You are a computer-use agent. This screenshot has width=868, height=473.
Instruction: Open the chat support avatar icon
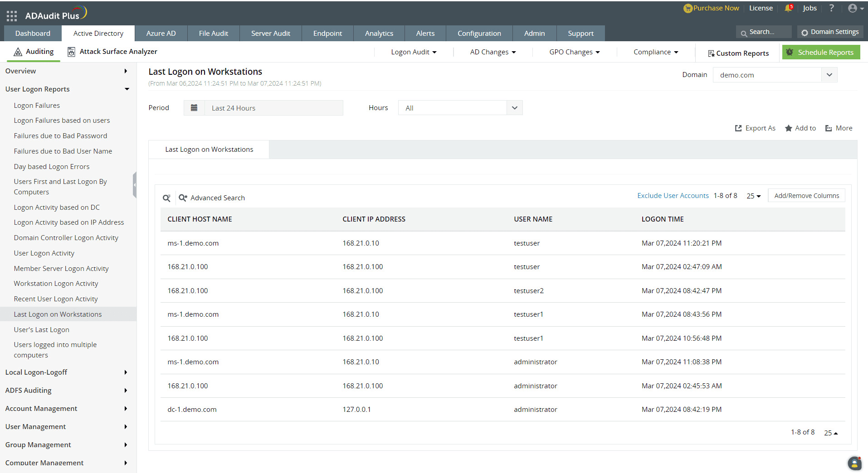point(854,463)
